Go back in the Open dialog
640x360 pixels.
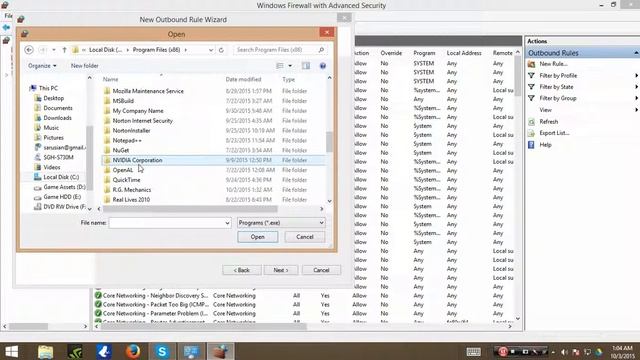coord(29,50)
